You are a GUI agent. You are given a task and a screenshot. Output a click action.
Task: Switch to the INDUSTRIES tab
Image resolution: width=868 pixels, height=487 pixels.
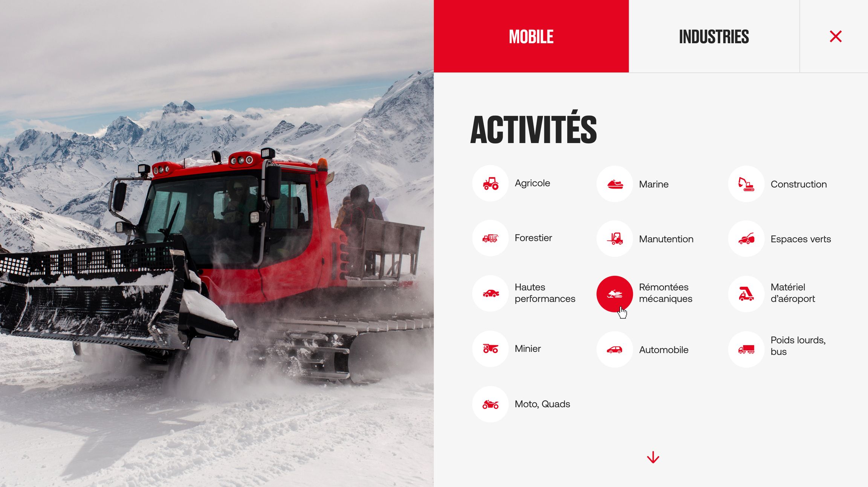(x=714, y=36)
